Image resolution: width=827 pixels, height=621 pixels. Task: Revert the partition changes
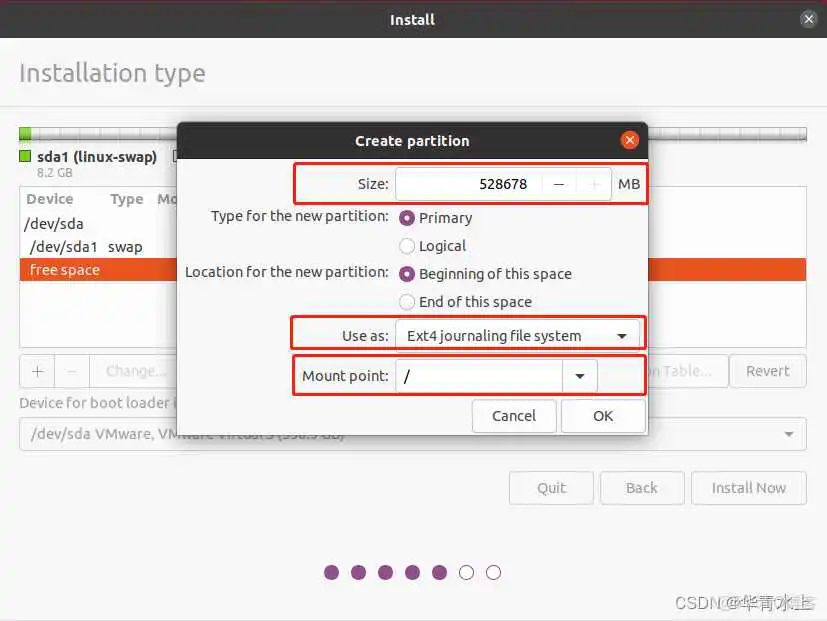pos(767,371)
